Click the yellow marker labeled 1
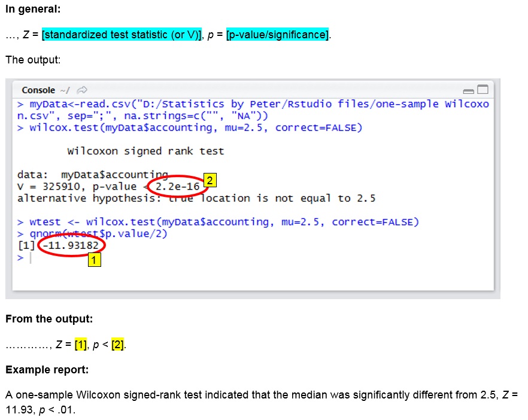528x420 pixels. pos(93,260)
